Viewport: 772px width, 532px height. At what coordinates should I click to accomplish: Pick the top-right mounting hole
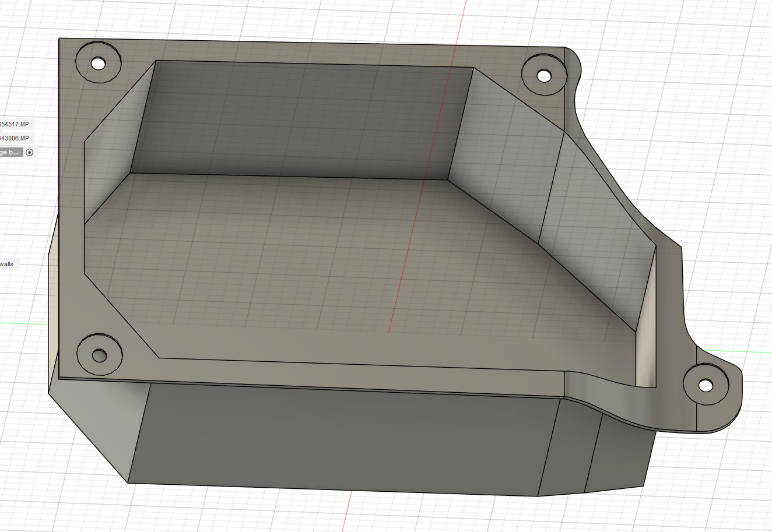pyautogui.click(x=543, y=75)
